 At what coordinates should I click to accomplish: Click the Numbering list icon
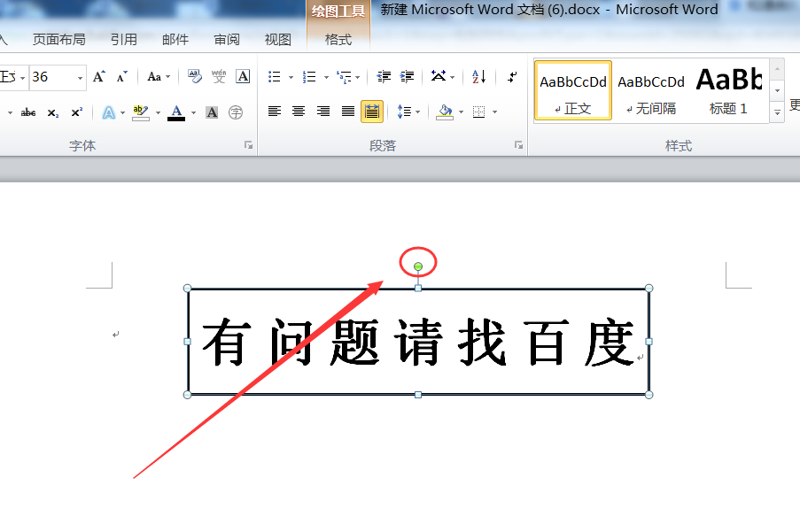pyautogui.click(x=308, y=77)
